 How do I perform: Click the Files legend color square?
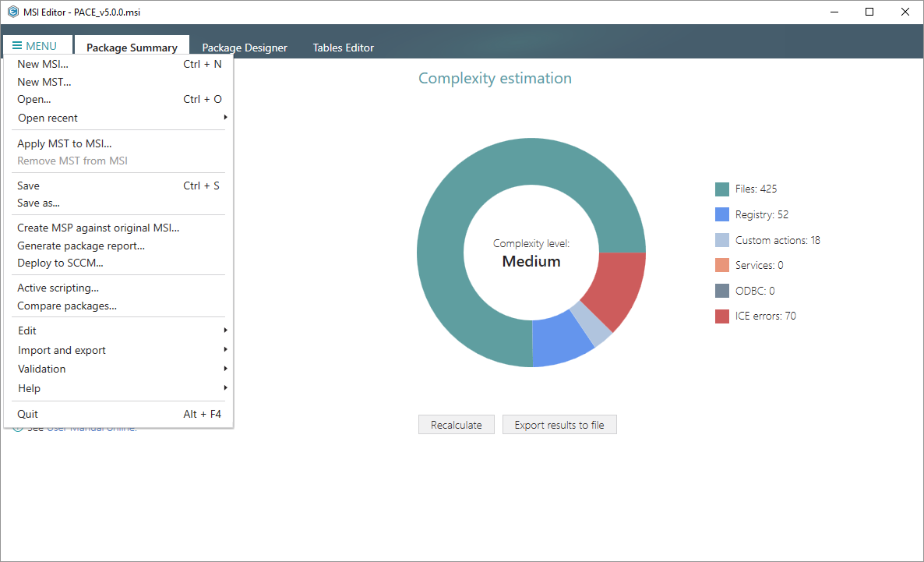point(722,189)
